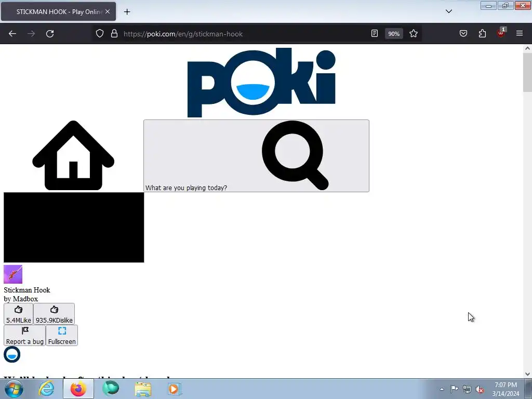The image size is (532, 399).
Task: Click the page scrollbar up arrow
Action: (527, 48)
